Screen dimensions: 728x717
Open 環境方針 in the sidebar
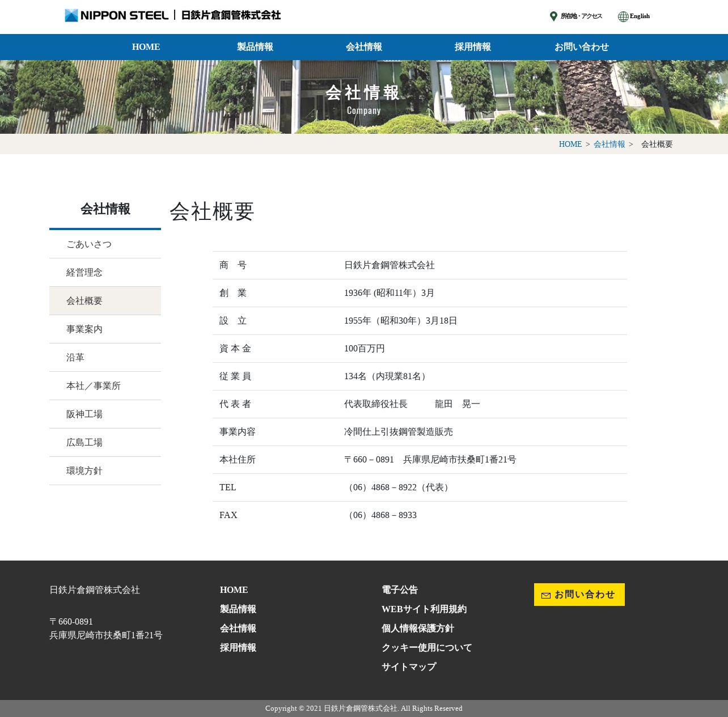click(84, 471)
